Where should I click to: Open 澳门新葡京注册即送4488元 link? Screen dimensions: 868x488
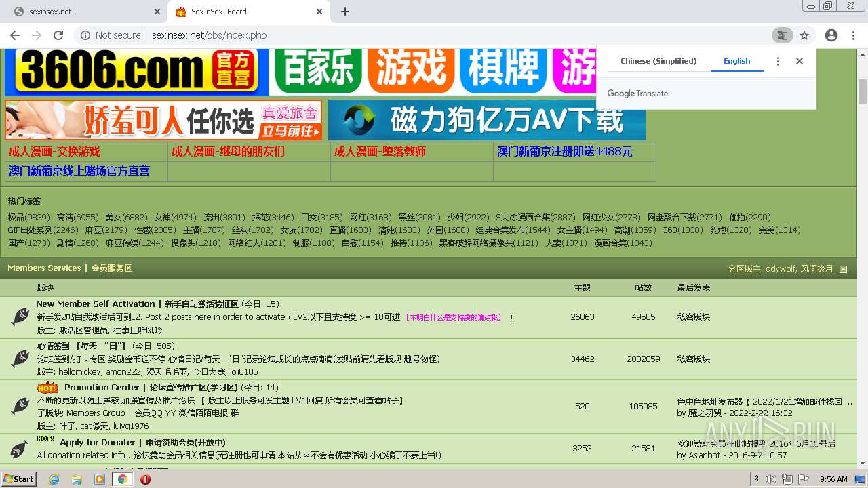tap(565, 151)
